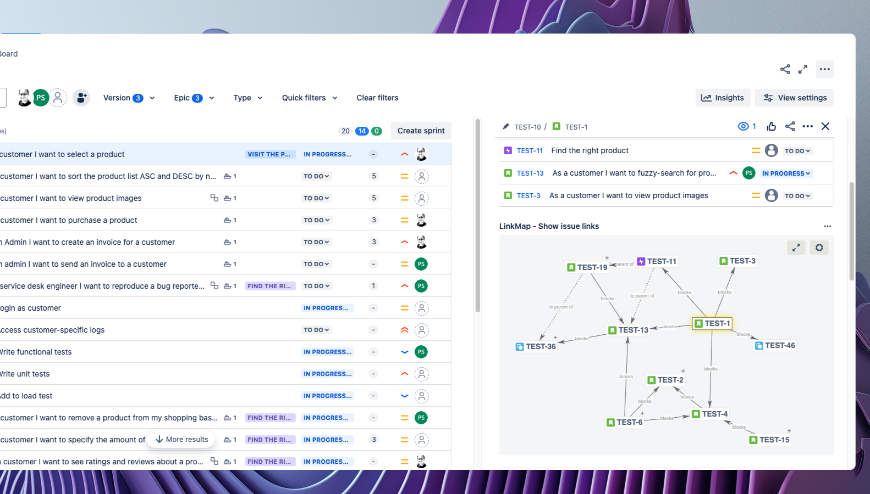Open TEST-13 child issue link

(x=530, y=173)
